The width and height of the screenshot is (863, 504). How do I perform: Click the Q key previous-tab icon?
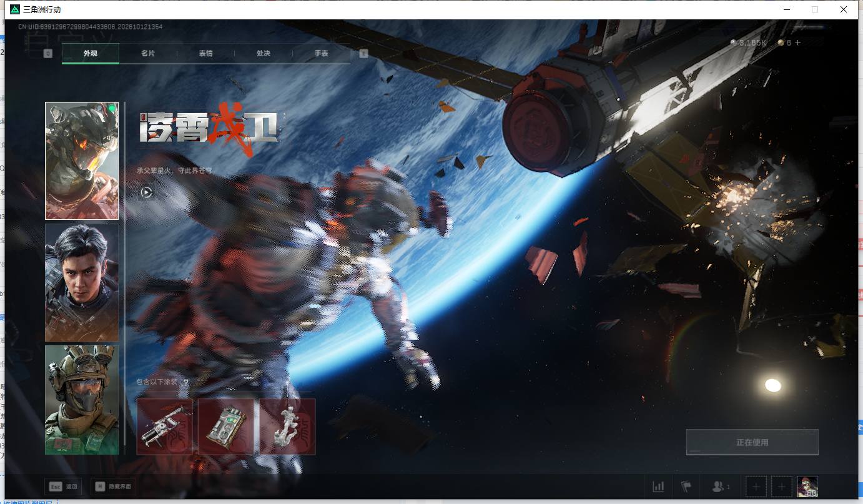pos(47,54)
